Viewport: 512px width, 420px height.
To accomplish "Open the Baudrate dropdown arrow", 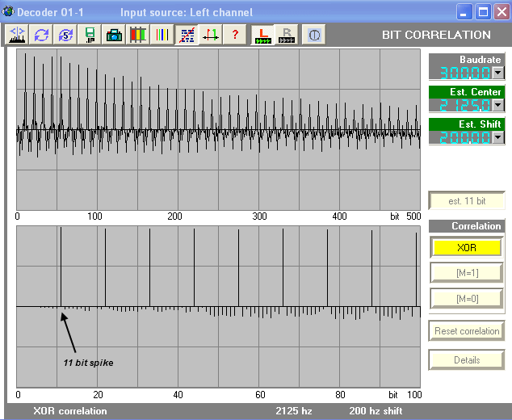I will click(497, 73).
